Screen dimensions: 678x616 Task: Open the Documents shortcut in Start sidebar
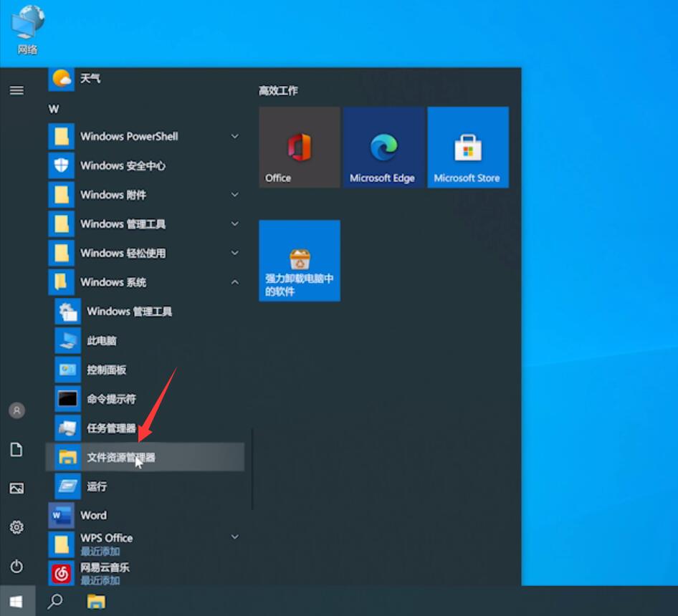point(16,450)
